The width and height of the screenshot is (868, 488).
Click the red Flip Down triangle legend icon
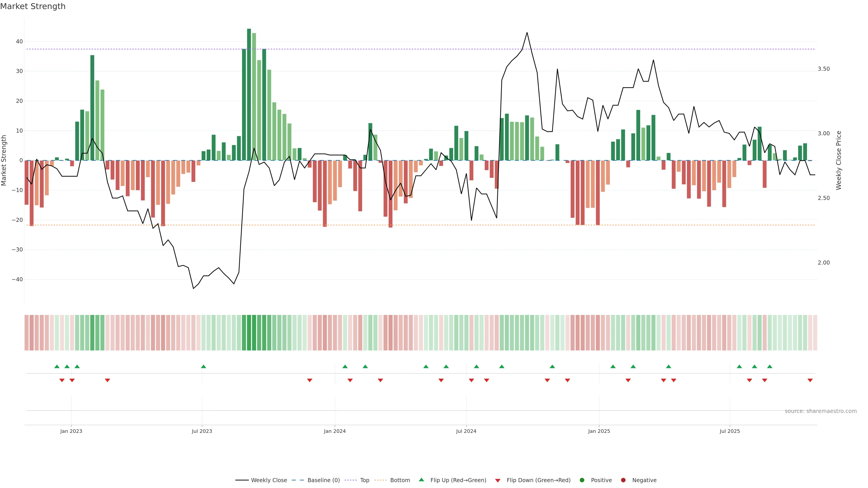tap(498, 480)
